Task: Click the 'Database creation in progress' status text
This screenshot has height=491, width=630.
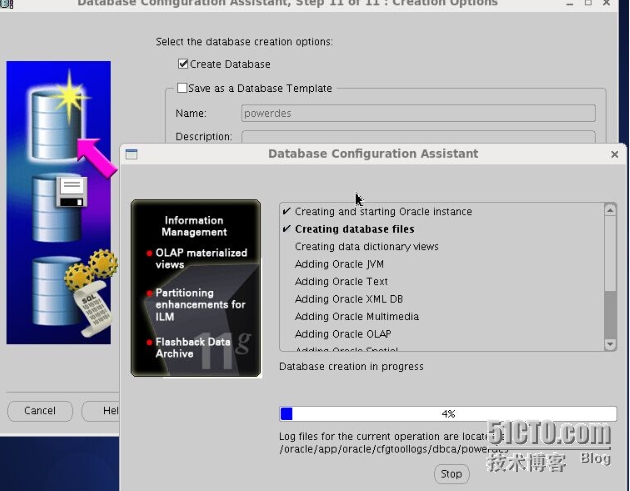Action: [351, 366]
